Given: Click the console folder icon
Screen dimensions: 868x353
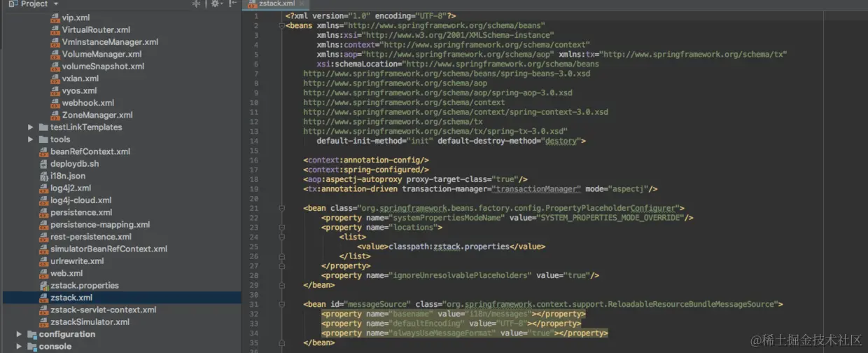Looking at the screenshot, I should (32, 346).
